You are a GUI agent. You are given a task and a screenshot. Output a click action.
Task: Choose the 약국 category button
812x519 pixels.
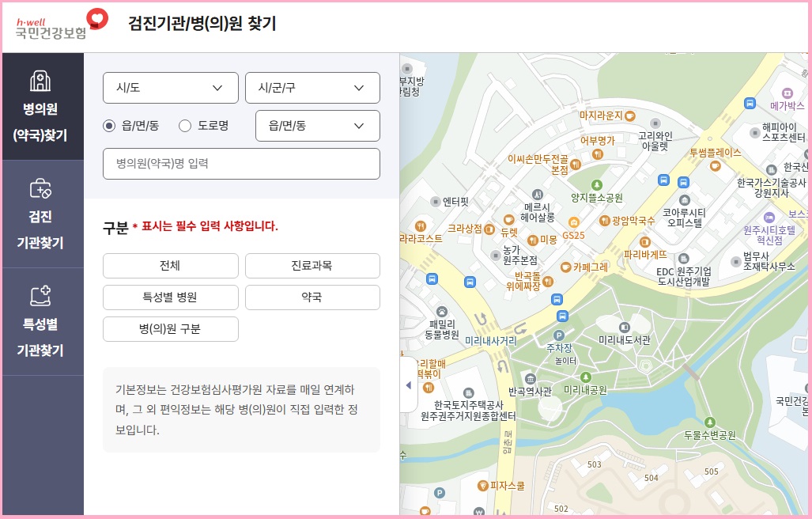(312, 297)
